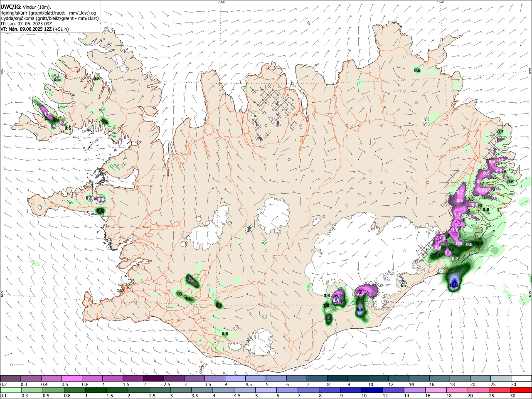Click the '1.4' precipitation value on the map
Image resolution: width=532 pixels, height=399 pixels.
[x=188, y=298]
